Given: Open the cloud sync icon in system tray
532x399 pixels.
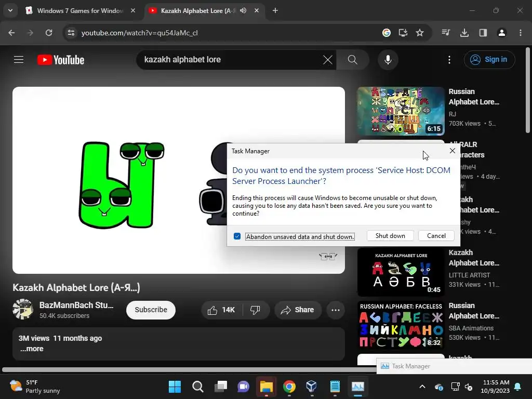Looking at the screenshot, I should (x=438, y=387).
